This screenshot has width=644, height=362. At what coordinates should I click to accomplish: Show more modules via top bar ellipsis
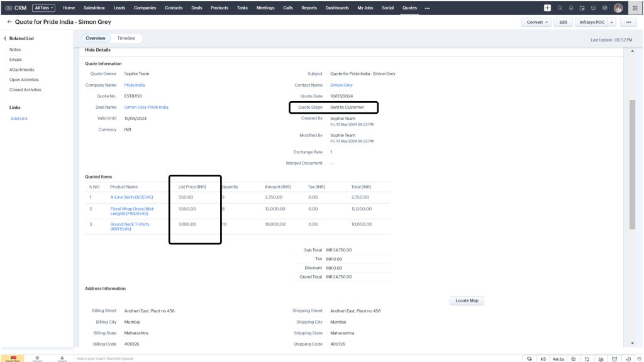[427, 8]
